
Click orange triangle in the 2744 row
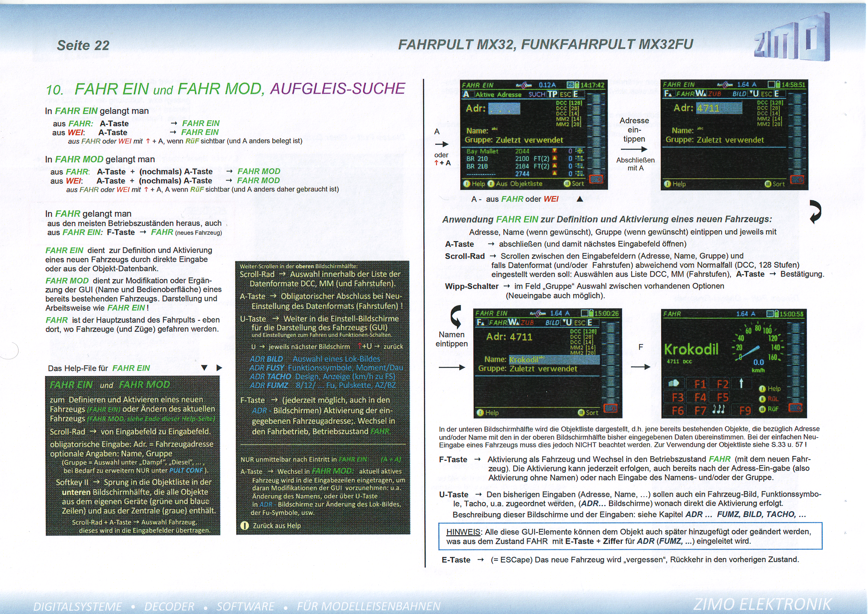tap(555, 173)
